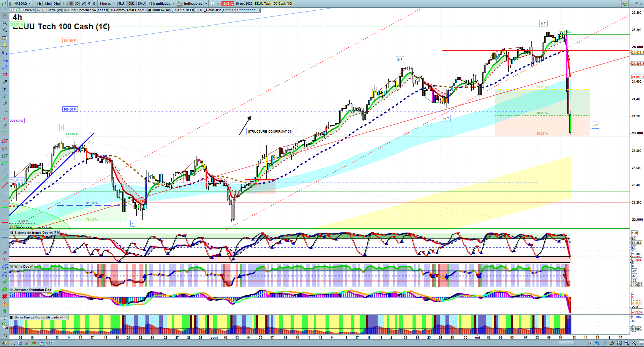Set history to 5kU units
Viewport: 644px width, 347px height.
121,4
